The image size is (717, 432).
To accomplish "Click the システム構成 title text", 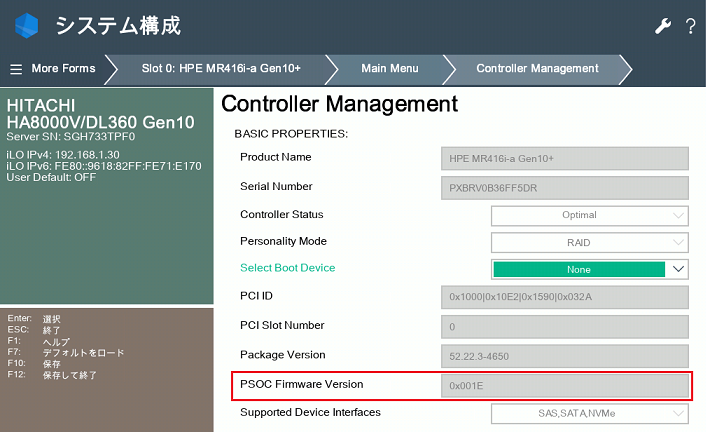I will 118,26.
